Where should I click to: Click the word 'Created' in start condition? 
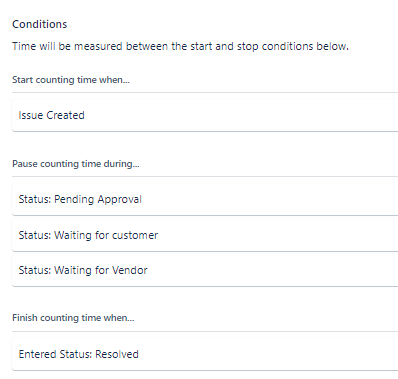point(65,115)
